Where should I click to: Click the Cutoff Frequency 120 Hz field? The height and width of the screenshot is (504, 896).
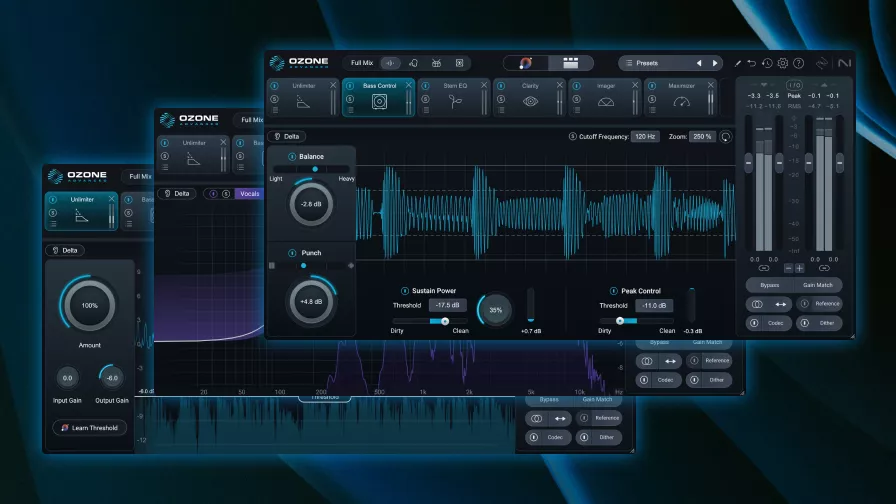click(645, 136)
